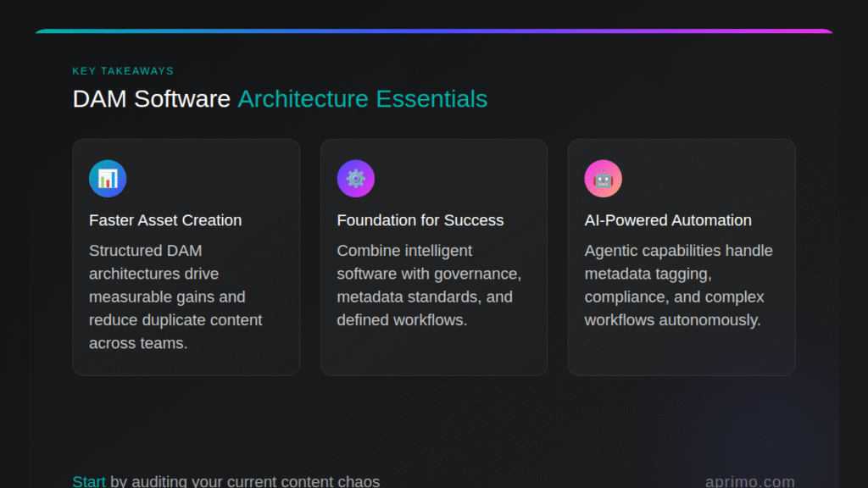Toggle the Foundation for Success card
Viewport: 868px width, 488px height.
pyautogui.click(x=433, y=257)
